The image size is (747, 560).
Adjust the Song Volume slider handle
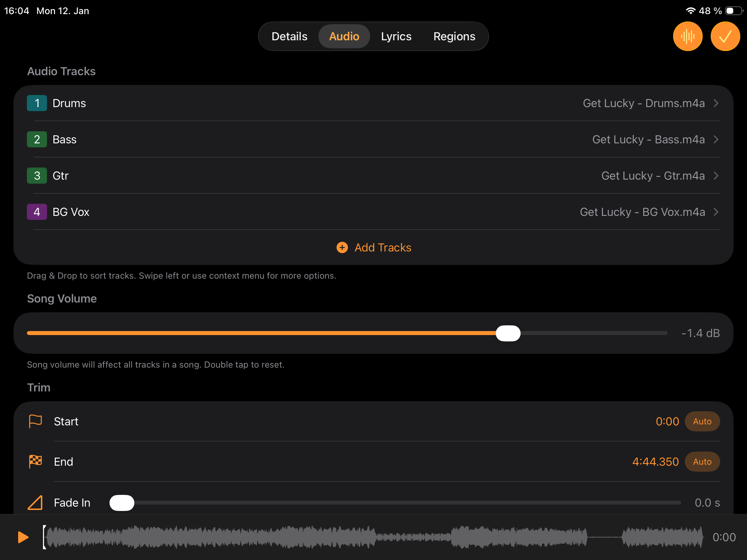click(508, 333)
